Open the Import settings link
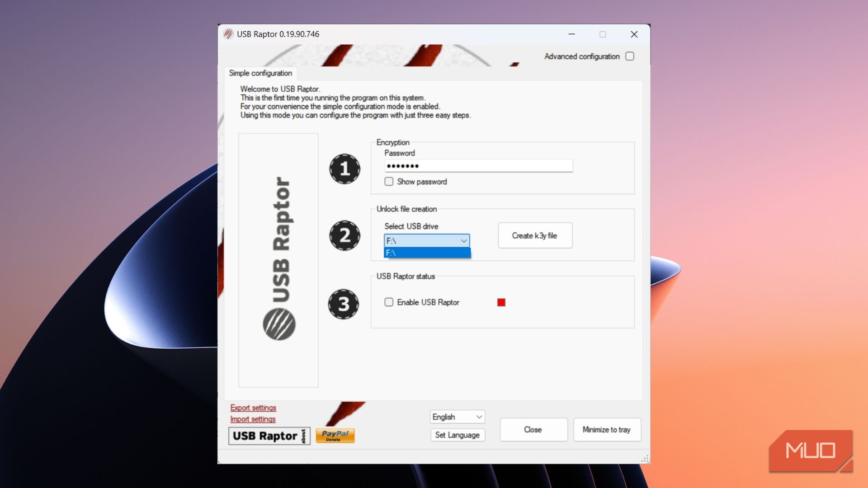 [253, 419]
